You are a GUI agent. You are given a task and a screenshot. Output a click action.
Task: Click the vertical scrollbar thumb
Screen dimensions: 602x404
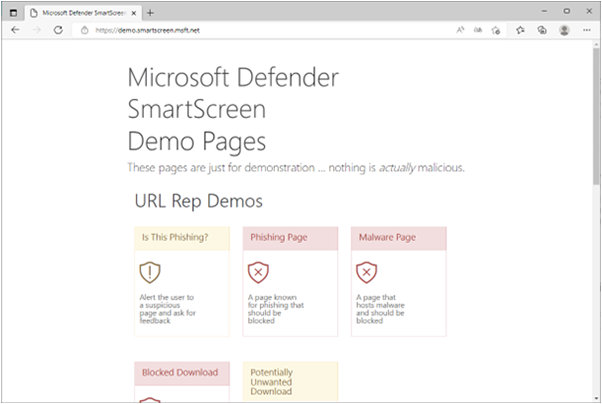(596, 115)
